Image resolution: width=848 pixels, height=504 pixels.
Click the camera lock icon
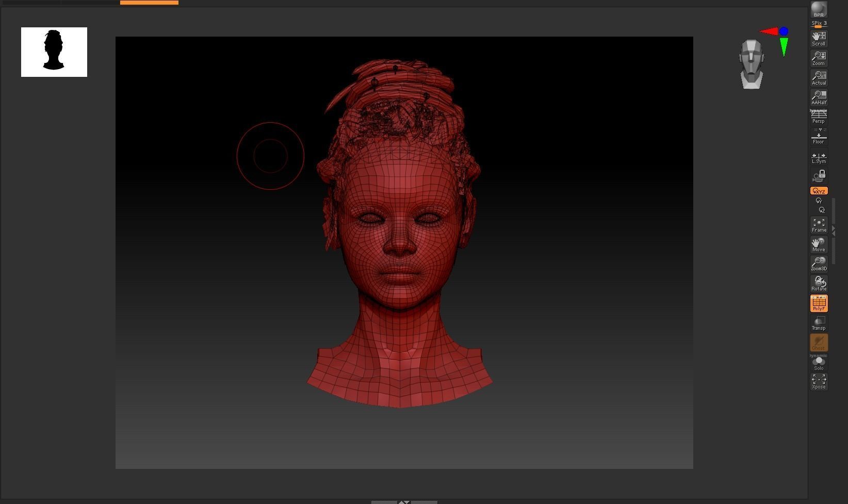coord(819,176)
